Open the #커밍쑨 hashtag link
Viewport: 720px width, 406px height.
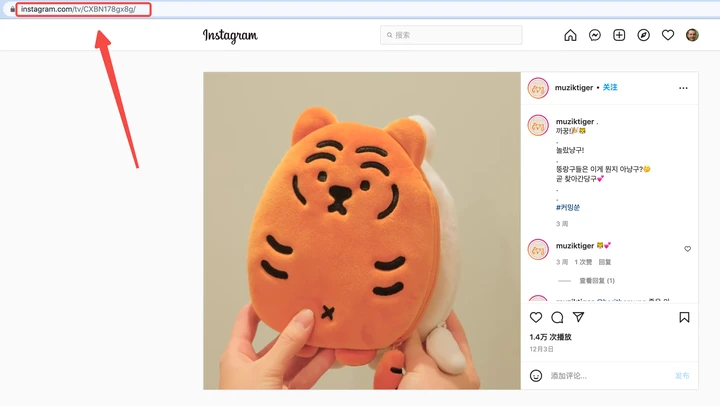click(x=568, y=207)
